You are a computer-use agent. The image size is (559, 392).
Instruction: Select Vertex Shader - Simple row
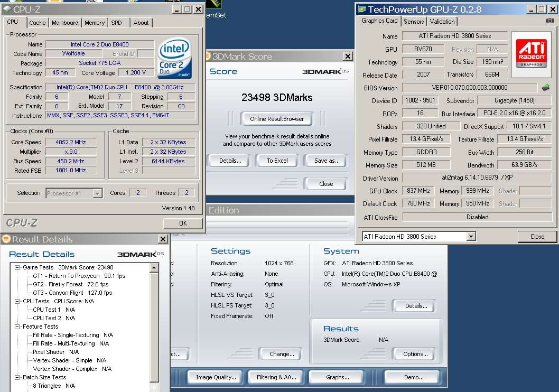pos(70,360)
